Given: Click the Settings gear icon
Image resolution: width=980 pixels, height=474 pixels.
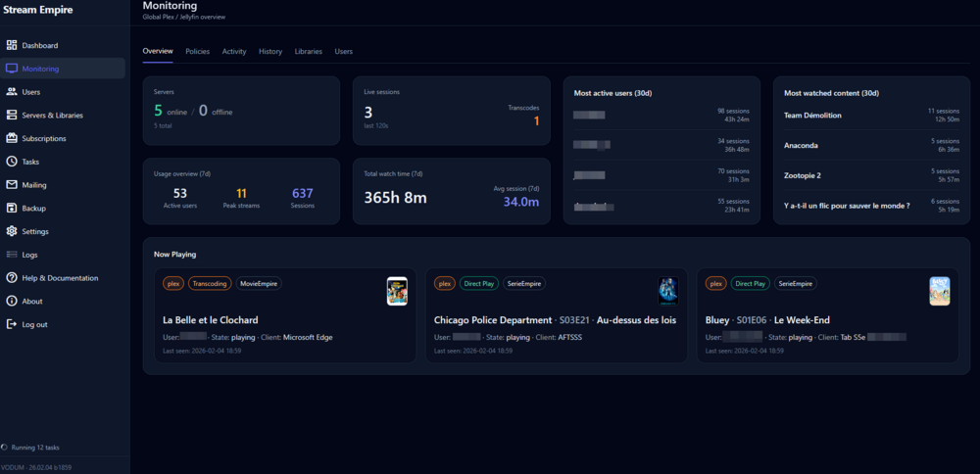Looking at the screenshot, I should 11,231.
